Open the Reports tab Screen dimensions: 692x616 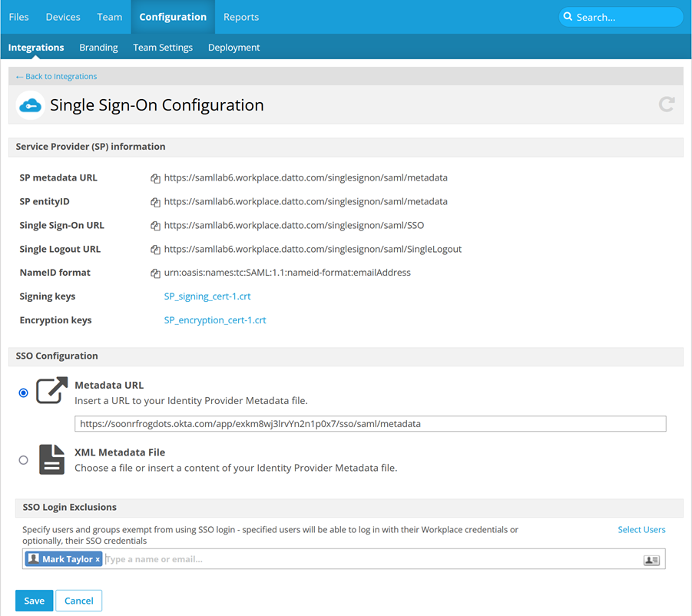point(241,17)
